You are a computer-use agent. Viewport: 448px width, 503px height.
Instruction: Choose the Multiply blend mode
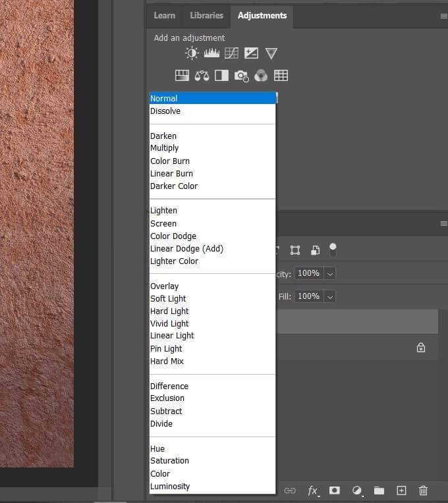tap(165, 148)
